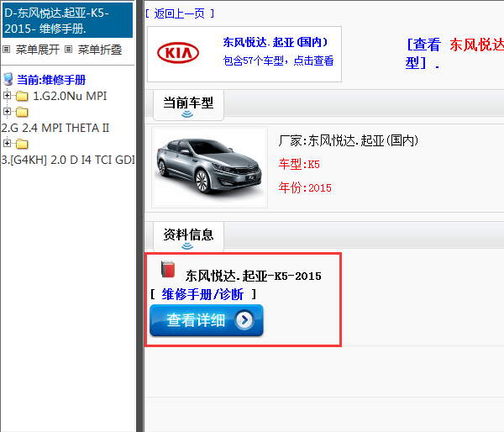The height and width of the screenshot is (432, 504).
Task: Select the 3.[G4KH] 2.0 D I4 TCI GDI item
Action: [68, 160]
